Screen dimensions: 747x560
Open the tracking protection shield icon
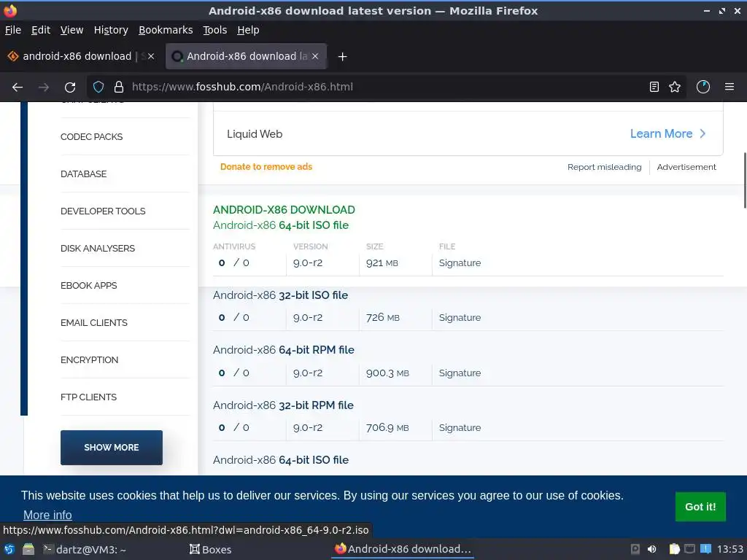[x=98, y=87]
